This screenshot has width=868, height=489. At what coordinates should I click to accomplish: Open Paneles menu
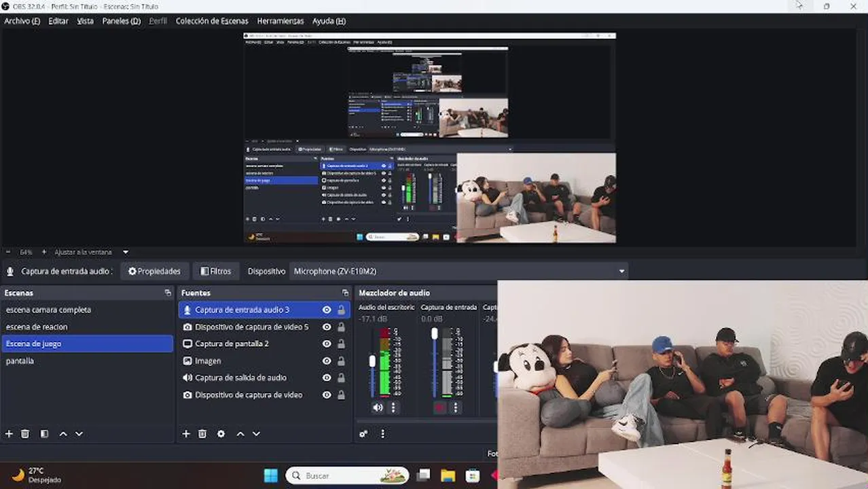pos(122,21)
